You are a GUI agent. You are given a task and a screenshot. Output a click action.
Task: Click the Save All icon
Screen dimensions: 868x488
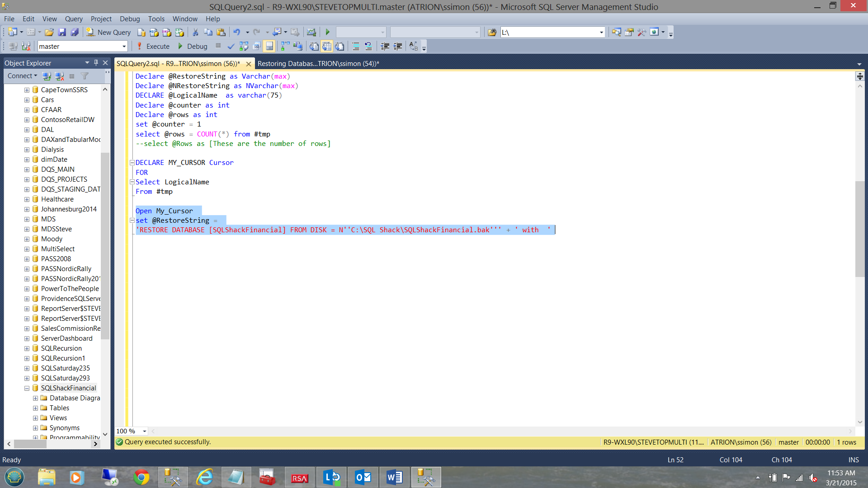(x=75, y=33)
